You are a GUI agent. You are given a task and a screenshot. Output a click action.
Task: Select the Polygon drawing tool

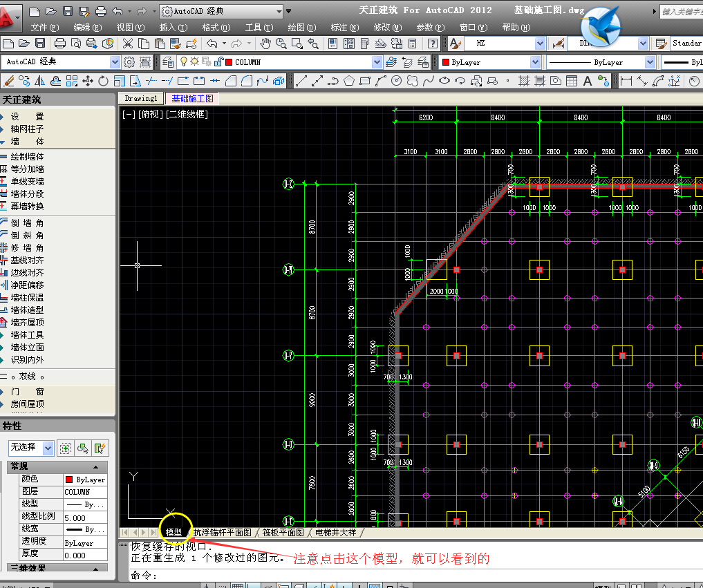[349, 81]
